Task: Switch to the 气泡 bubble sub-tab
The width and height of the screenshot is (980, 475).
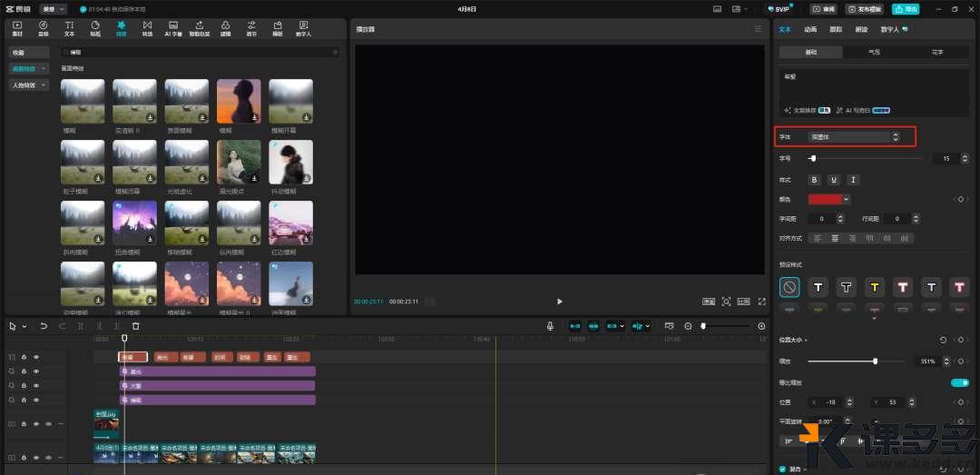Action: pyautogui.click(x=875, y=52)
